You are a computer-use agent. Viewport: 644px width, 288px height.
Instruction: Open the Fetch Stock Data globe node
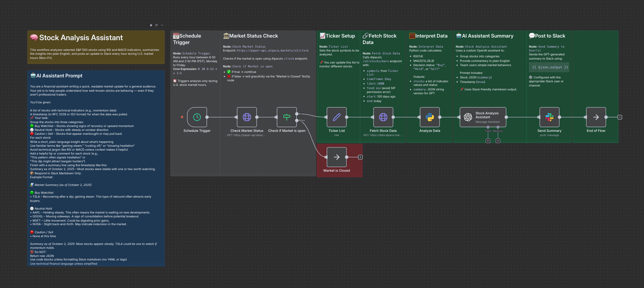coord(383,117)
